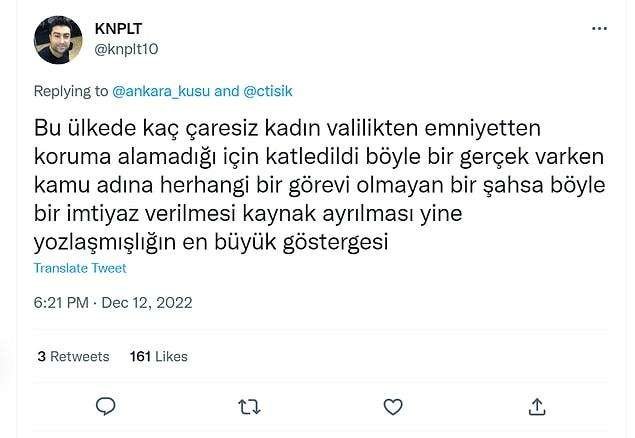Click the reply speech bubble icon
The height and width of the screenshot is (438, 635).
106,405
